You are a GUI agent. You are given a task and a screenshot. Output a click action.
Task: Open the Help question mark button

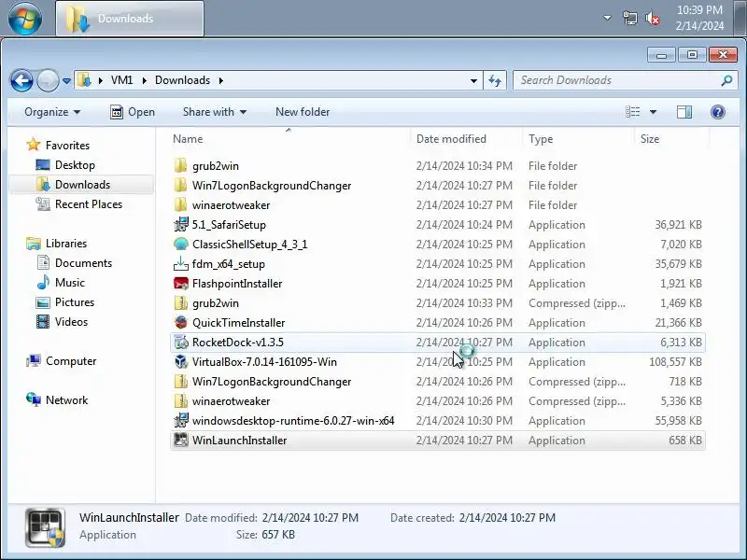click(717, 112)
